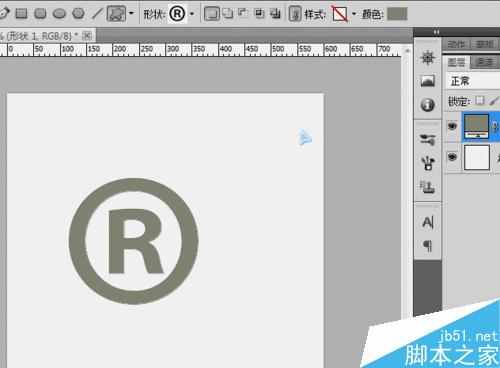Select the white background layer thumbnail

click(x=477, y=157)
